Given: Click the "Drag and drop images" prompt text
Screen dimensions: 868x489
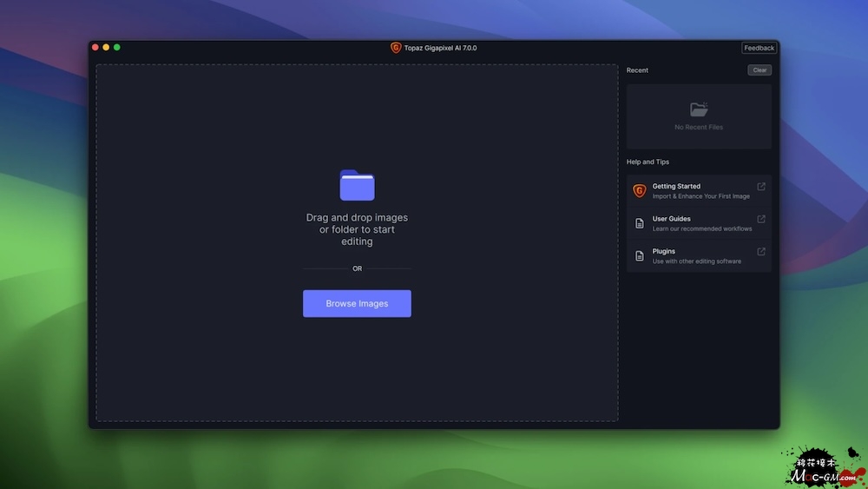Looking at the screenshot, I should tap(357, 229).
